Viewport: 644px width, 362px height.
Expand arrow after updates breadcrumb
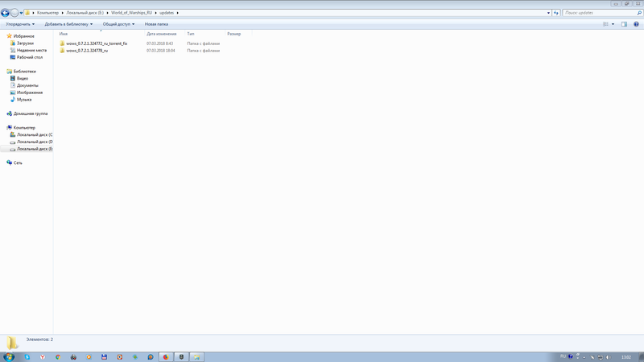[x=177, y=13]
